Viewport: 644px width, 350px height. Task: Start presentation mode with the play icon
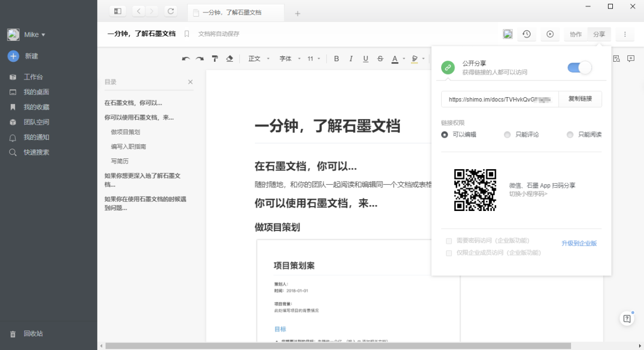tap(550, 34)
